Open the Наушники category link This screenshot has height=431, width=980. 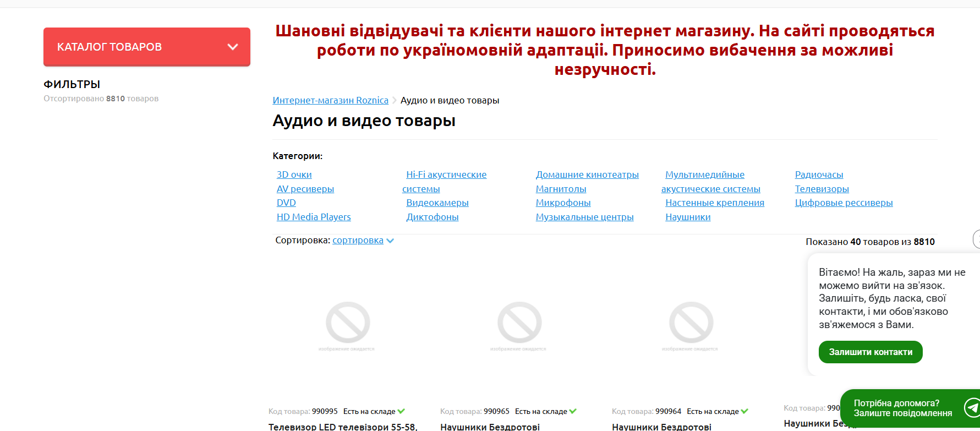coord(688,217)
